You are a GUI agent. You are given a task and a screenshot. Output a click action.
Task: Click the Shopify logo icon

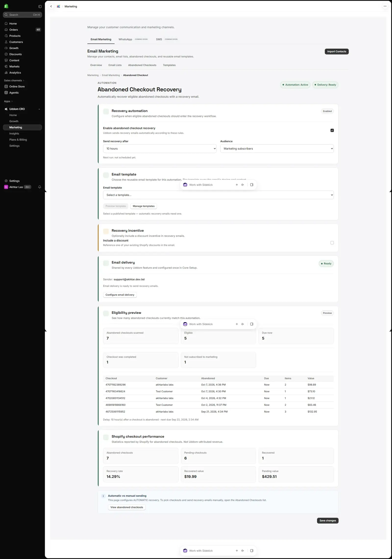tap(6, 6)
